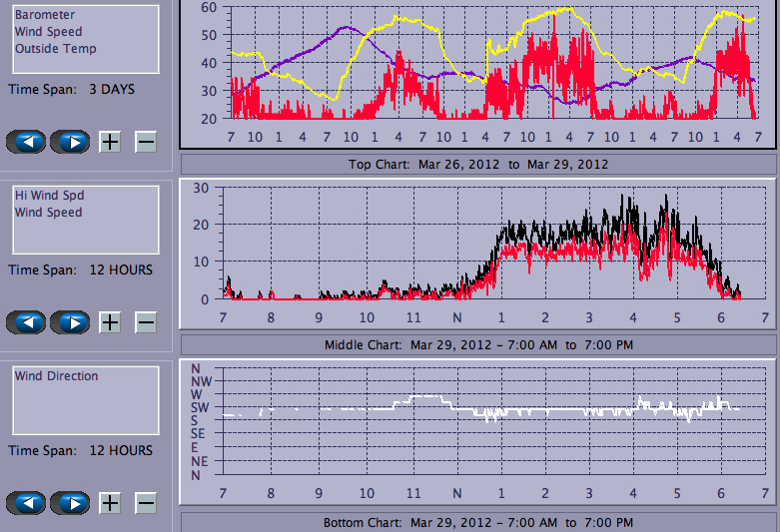
Task: Select Outside Temp in the top sensor list
Action: coord(55,49)
